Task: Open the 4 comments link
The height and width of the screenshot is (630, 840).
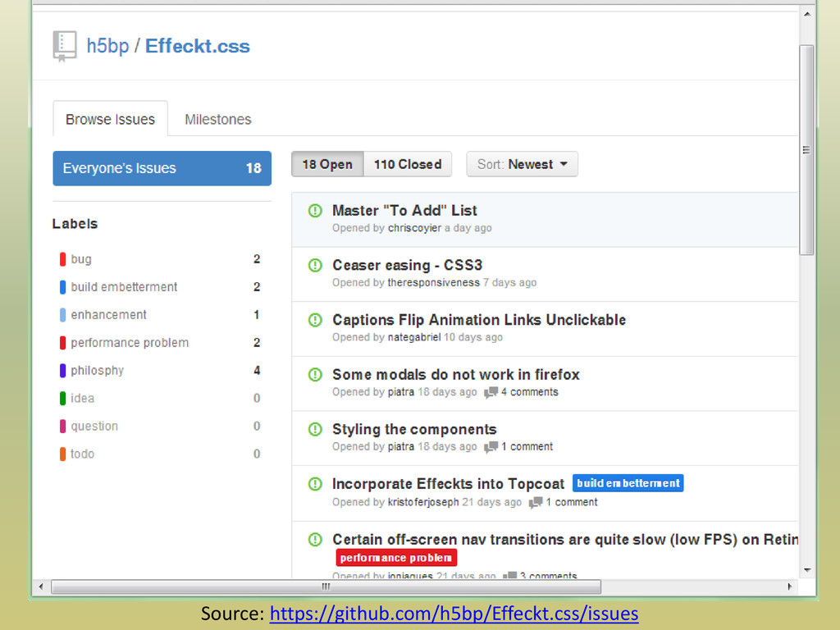Action: tap(529, 392)
